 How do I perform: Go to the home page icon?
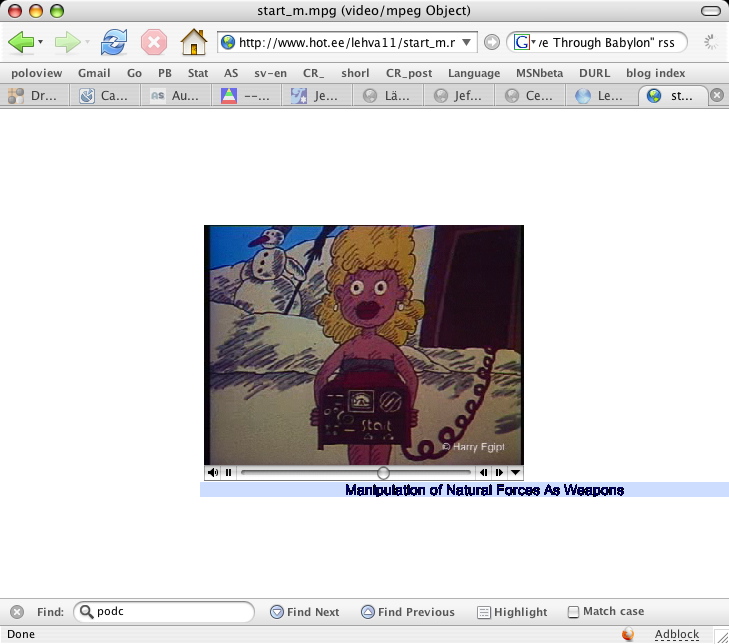(x=194, y=42)
